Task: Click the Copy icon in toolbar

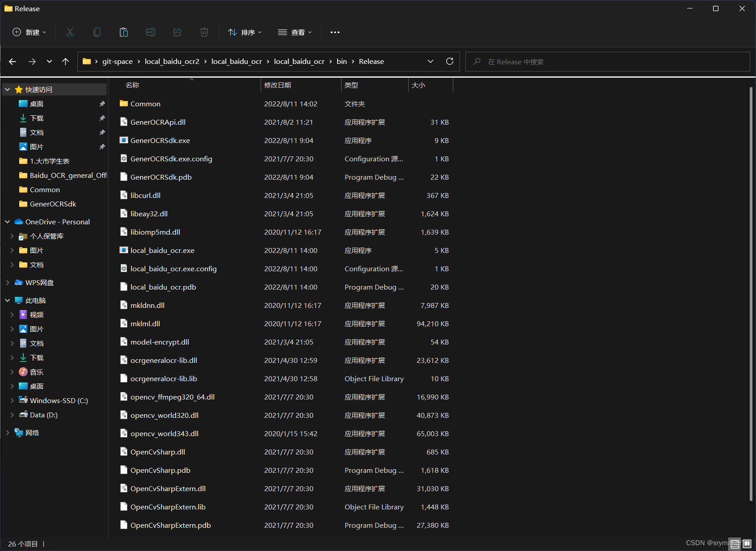Action: [97, 32]
